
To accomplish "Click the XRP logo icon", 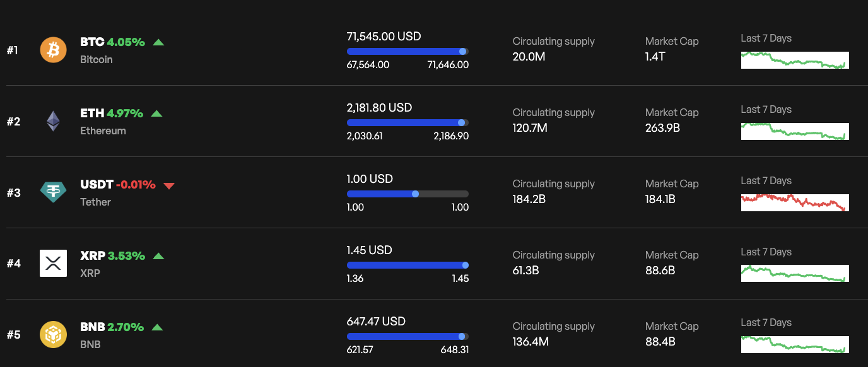I will (x=53, y=263).
